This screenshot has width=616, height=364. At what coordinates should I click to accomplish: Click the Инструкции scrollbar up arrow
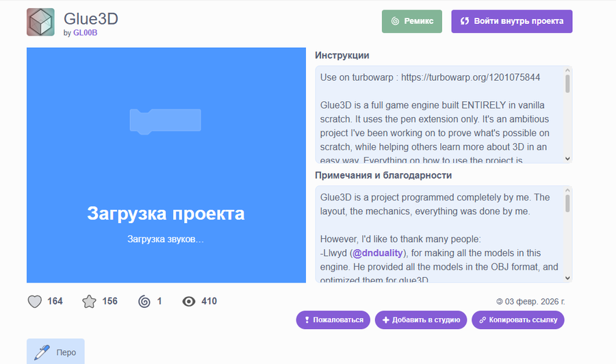click(x=567, y=70)
